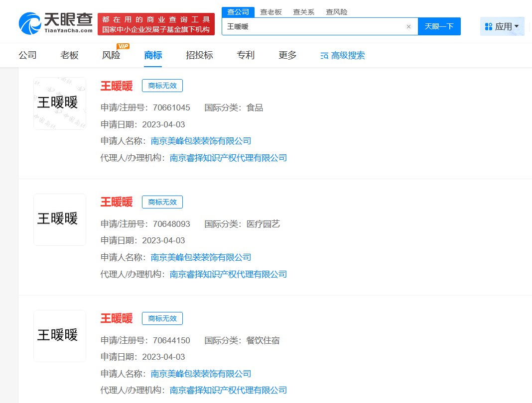Image resolution: width=532 pixels, height=403 pixels.
Task: Open 南京美峰包装装饰有限公司 link in the 医疗园艺 entry
Action: (x=201, y=257)
